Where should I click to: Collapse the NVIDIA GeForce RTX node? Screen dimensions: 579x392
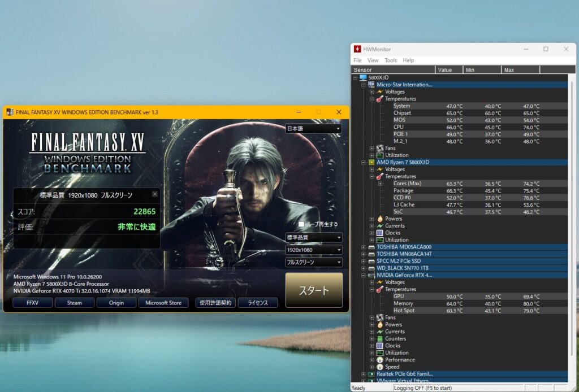(364, 275)
